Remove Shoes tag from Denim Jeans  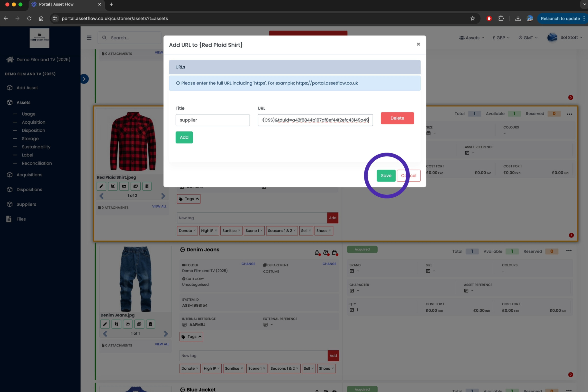[332, 368]
